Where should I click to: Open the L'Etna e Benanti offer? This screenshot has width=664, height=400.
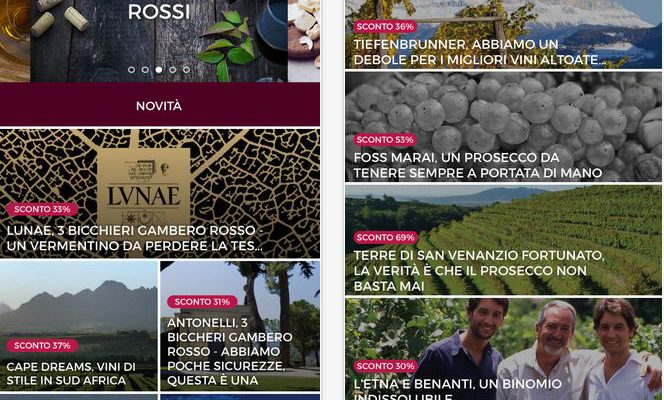pos(503,349)
